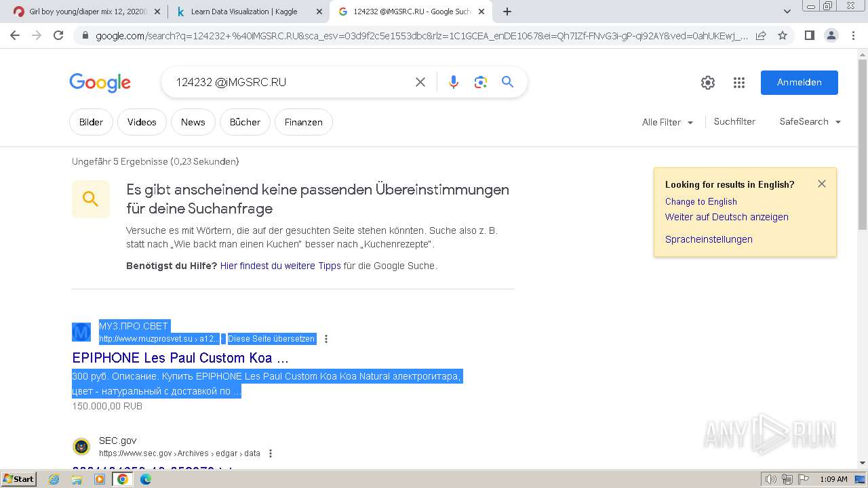Launch Internet Explorer from the taskbar
Image resolution: width=868 pixels, height=488 pixels.
54,479
